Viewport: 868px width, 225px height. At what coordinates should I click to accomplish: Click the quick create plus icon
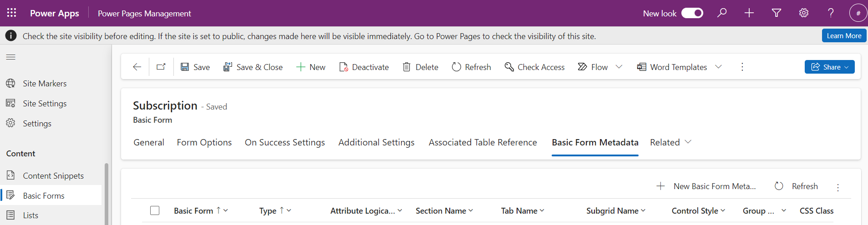[749, 13]
